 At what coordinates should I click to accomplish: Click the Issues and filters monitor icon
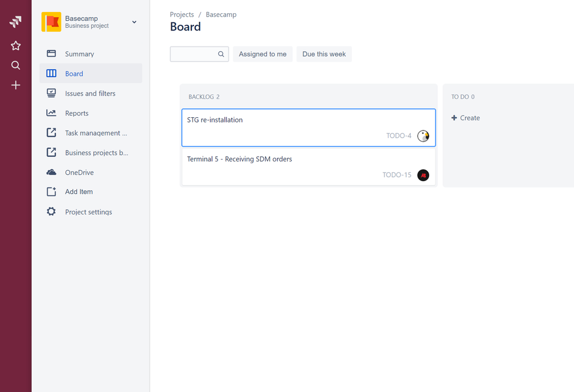point(51,93)
